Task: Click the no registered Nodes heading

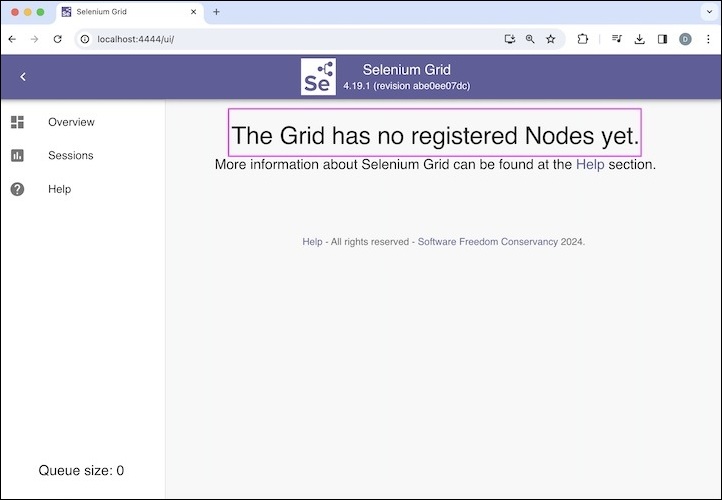Action: click(435, 135)
